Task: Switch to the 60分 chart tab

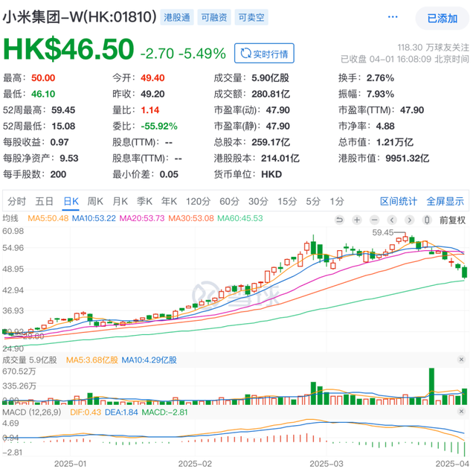Action: [x=230, y=201]
